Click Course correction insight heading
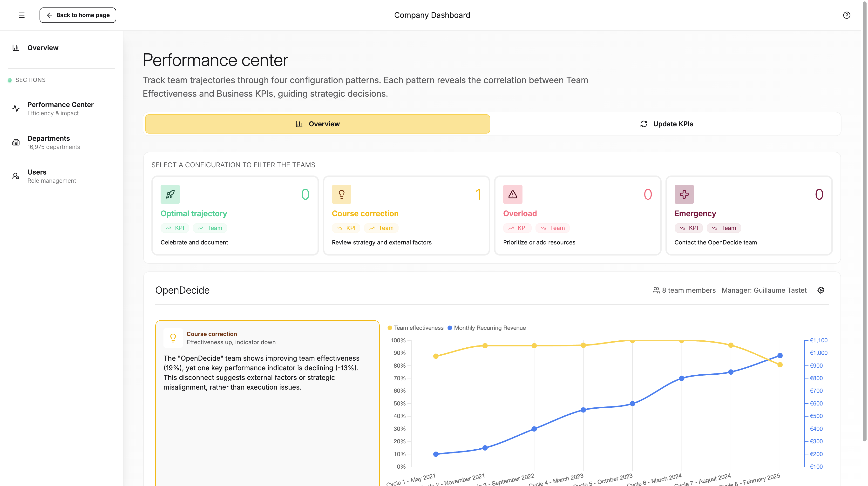Screen dimensions: 868x486 (212, 334)
